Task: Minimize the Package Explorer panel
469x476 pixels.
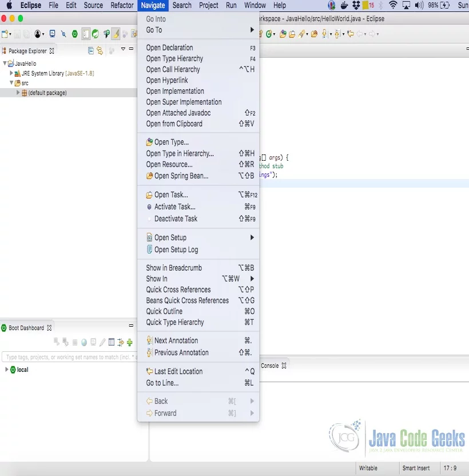Action: (x=131, y=49)
